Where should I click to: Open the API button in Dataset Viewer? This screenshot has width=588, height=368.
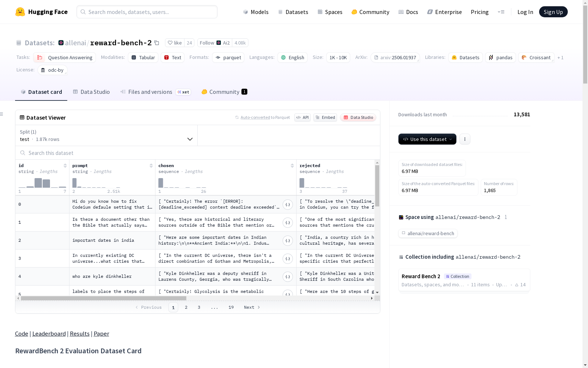(302, 117)
